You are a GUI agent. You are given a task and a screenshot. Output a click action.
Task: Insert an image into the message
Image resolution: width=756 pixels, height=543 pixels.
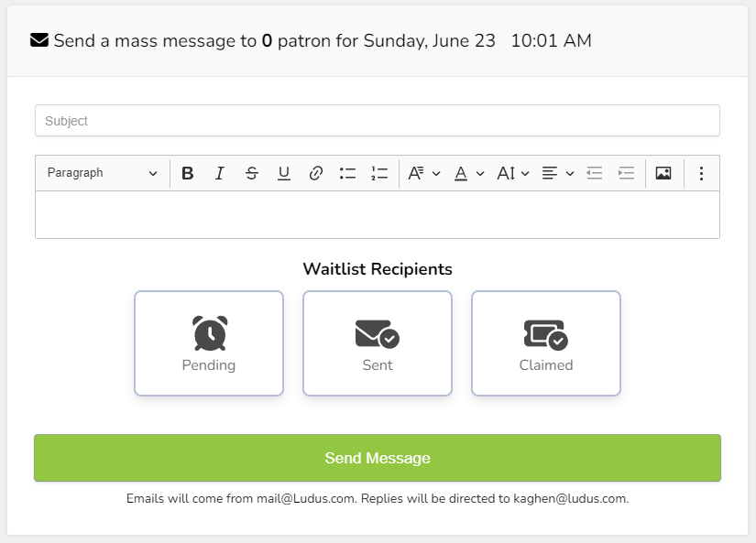coord(663,173)
